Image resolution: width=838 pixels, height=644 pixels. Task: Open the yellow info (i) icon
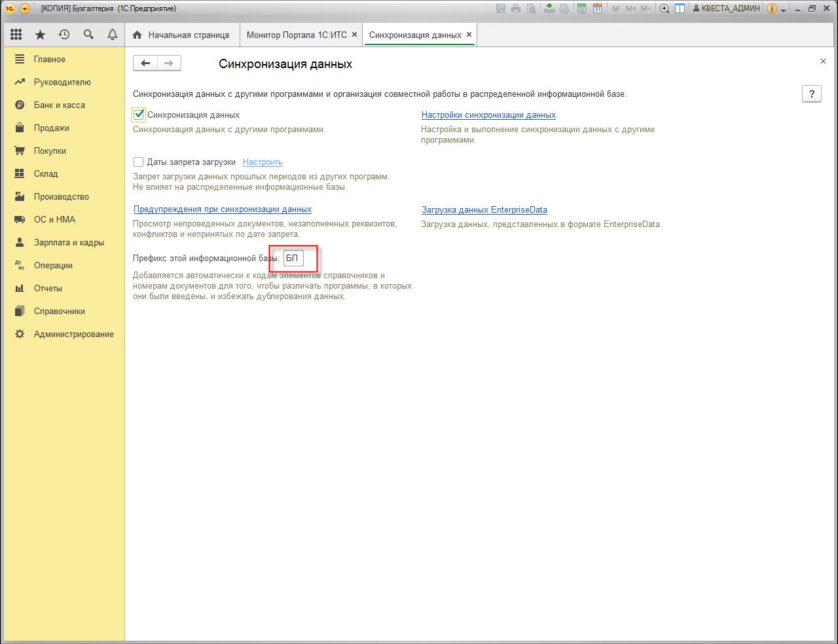coord(772,9)
